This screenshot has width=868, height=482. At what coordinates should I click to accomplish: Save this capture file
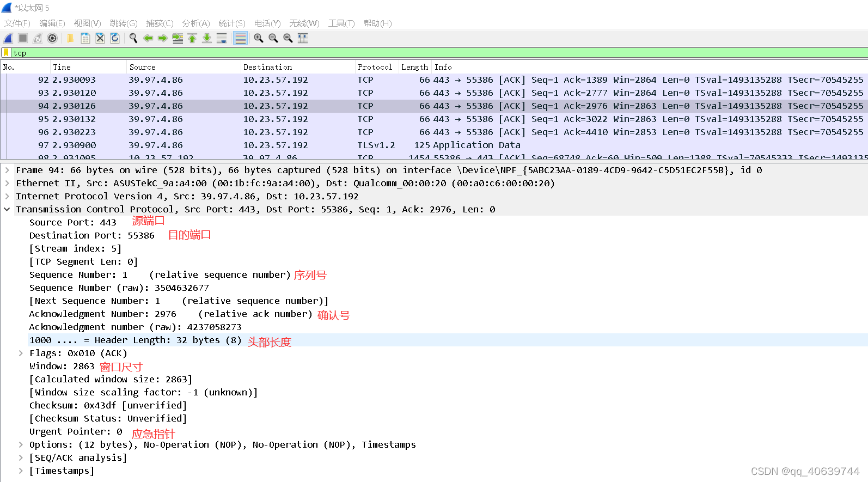tap(85, 38)
